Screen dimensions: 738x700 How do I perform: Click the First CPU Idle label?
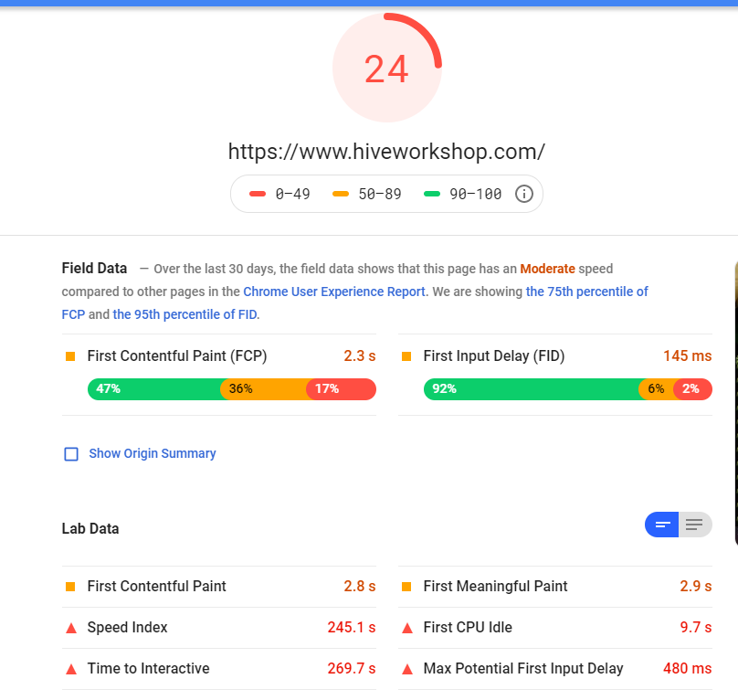pos(468,628)
